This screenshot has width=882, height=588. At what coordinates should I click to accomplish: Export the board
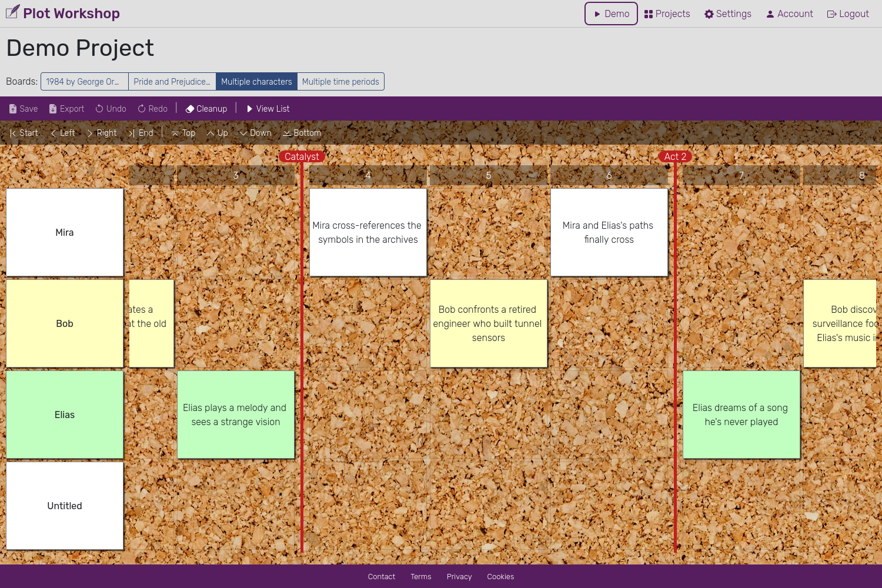pos(66,109)
